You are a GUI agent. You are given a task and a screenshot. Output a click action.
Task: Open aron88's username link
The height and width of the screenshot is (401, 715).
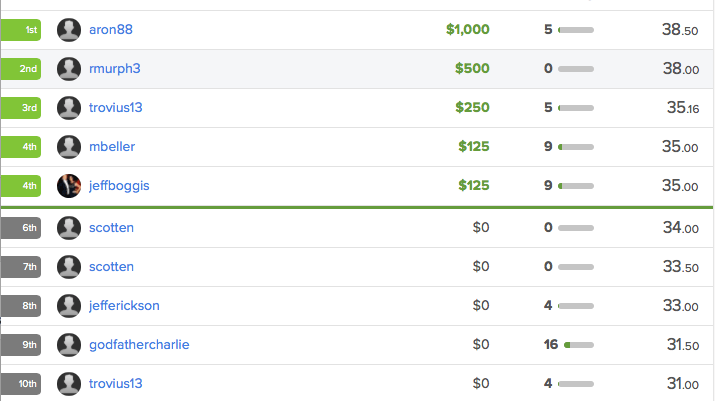(x=111, y=30)
